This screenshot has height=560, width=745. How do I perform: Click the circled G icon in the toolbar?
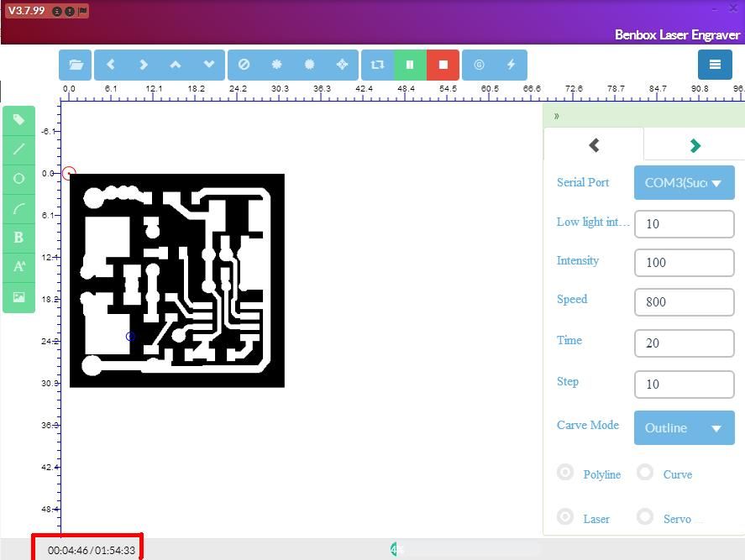(x=479, y=65)
